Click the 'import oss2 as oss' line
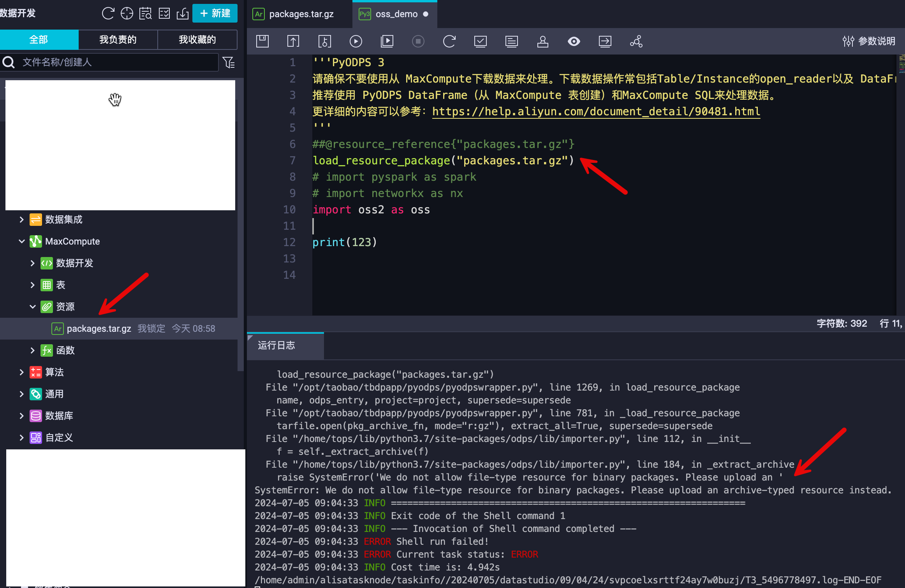Viewport: 905px width, 588px height. coord(371,210)
